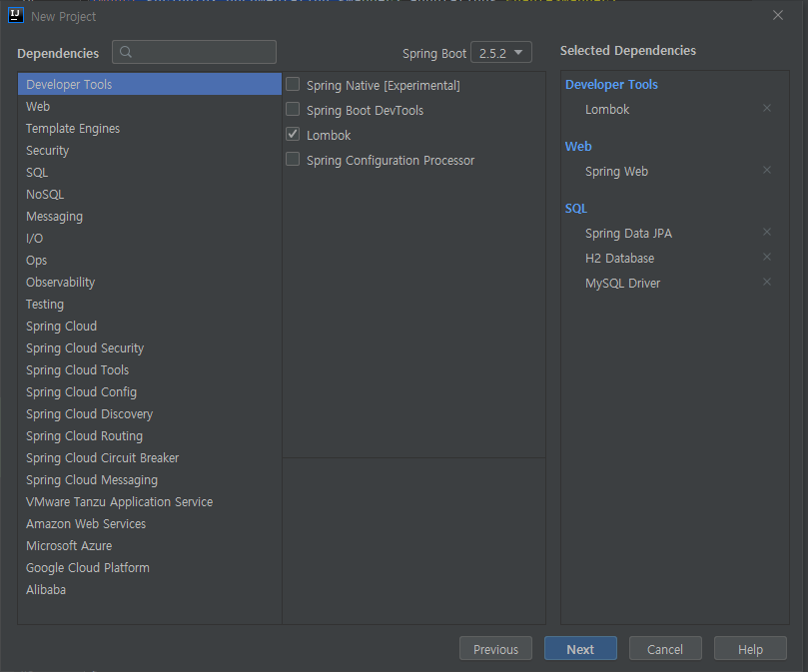Select the Spring Cloud Circuit Breaker category
Viewport: 808px width, 672px height.
(x=150, y=458)
